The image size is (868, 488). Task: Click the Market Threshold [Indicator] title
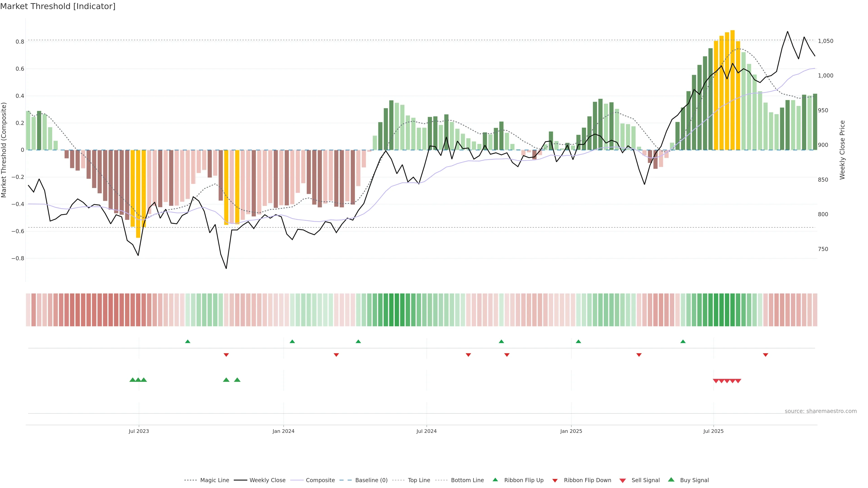(x=58, y=6)
